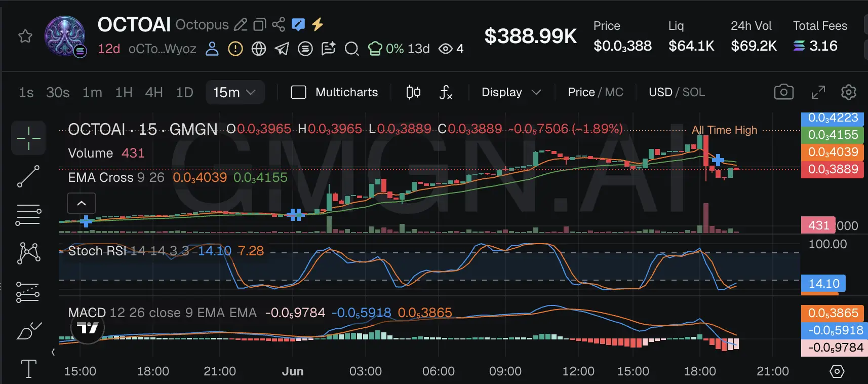This screenshot has width=868, height=384.
Task: Select the 1H timeframe
Action: 124,92
